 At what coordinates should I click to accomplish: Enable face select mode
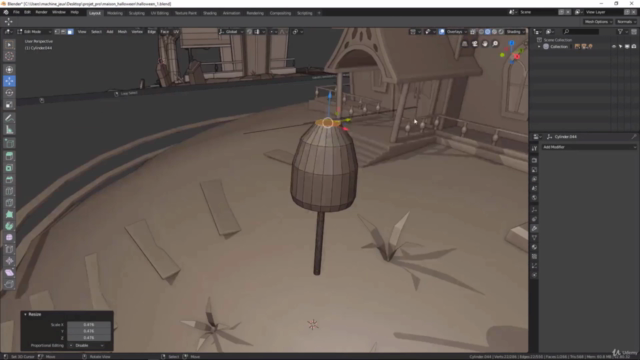click(70, 31)
